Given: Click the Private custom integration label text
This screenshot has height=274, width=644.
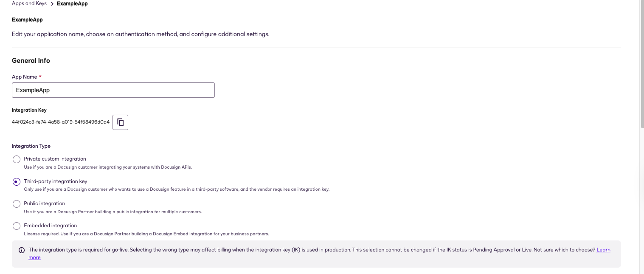Looking at the screenshot, I should [55, 159].
